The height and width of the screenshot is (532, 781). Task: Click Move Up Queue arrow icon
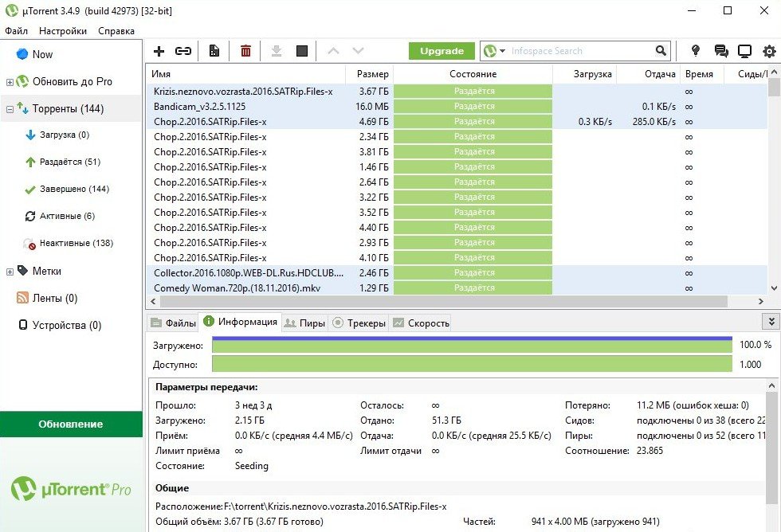pyautogui.click(x=333, y=51)
